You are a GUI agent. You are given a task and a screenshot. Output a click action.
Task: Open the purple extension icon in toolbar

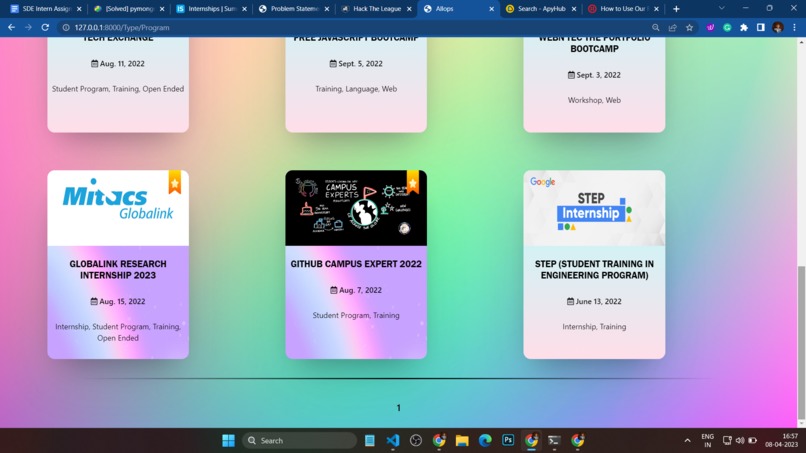click(x=710, y=28)
